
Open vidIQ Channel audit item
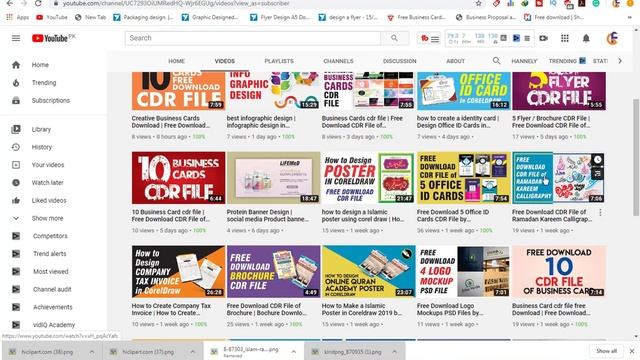[x=53, y=289]
